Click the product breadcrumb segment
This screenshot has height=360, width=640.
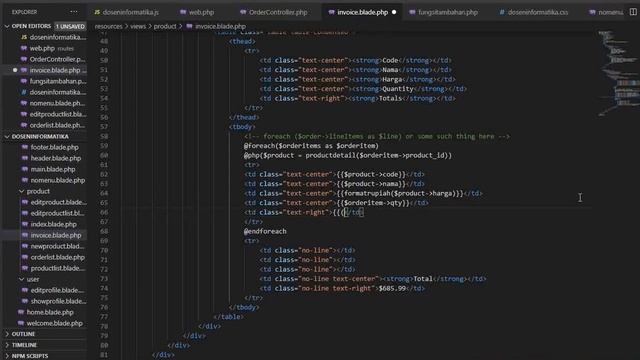tap(164, 26)
